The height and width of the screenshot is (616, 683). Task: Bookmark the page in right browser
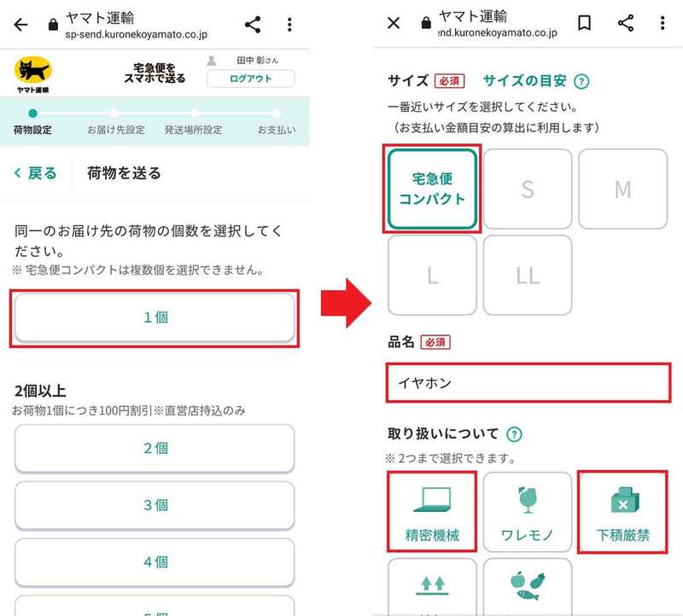point(584,23)
